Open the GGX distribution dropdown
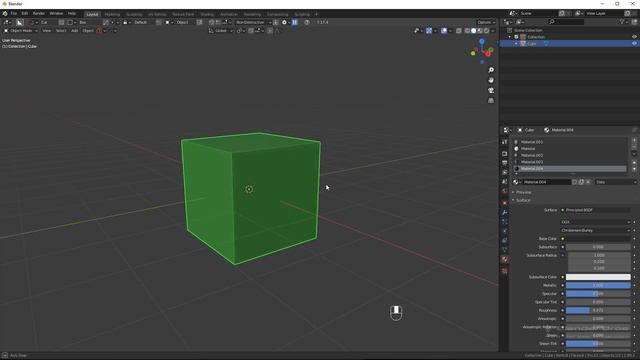The width and height of the screenshot is (640, 360). (x=596, y=222)
